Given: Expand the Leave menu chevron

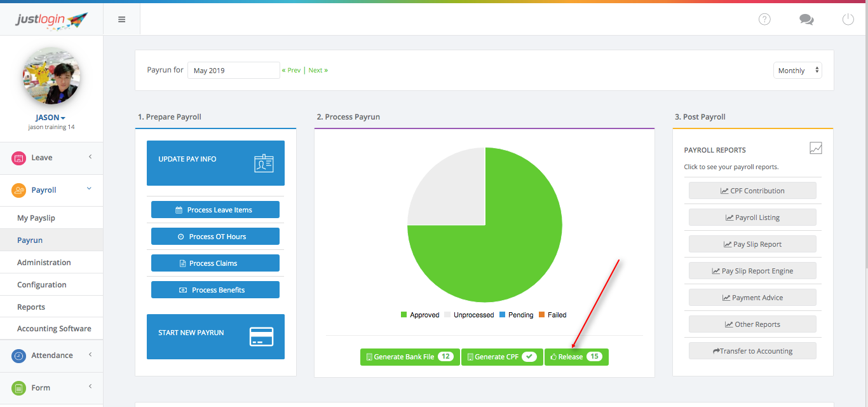Looking at the screenshot, I should (x=90, y=157).
